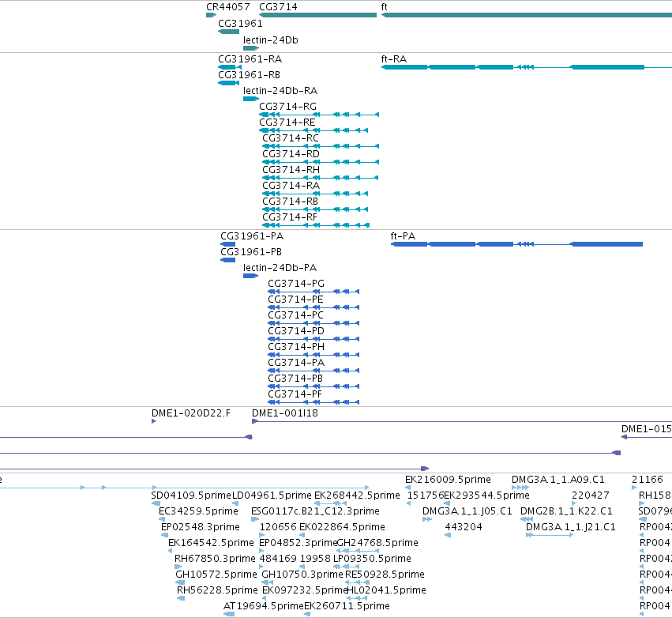Click the CG31961-RA transcript label

click(250, 59)
